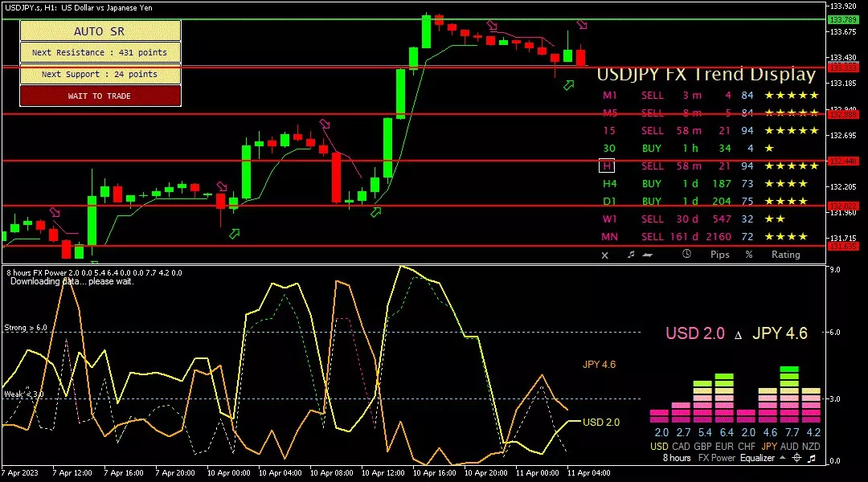The height and width of the screenshot is (482, 868).
Task: Click Next Resistance : 431 points box
Action: coord(100,52)
